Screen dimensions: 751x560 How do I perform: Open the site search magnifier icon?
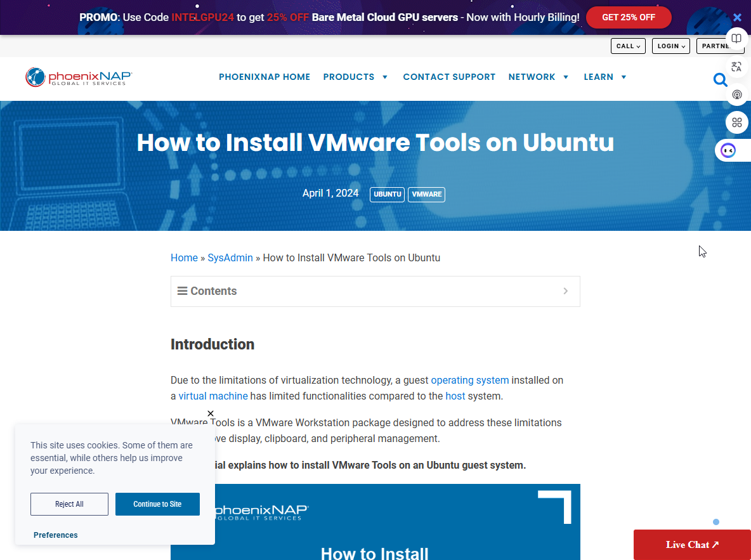point(720,79)
